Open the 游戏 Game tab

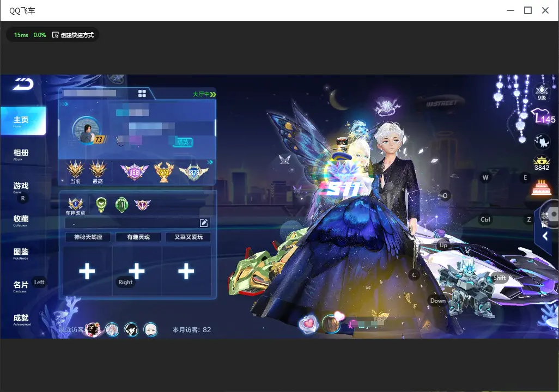[21, 187]
